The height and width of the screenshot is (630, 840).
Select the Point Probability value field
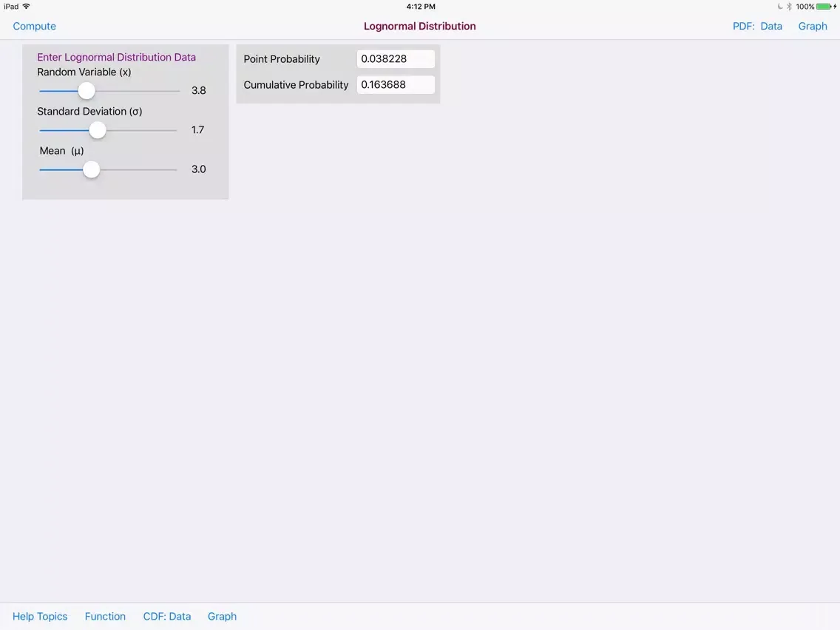[x=396, y=59]
